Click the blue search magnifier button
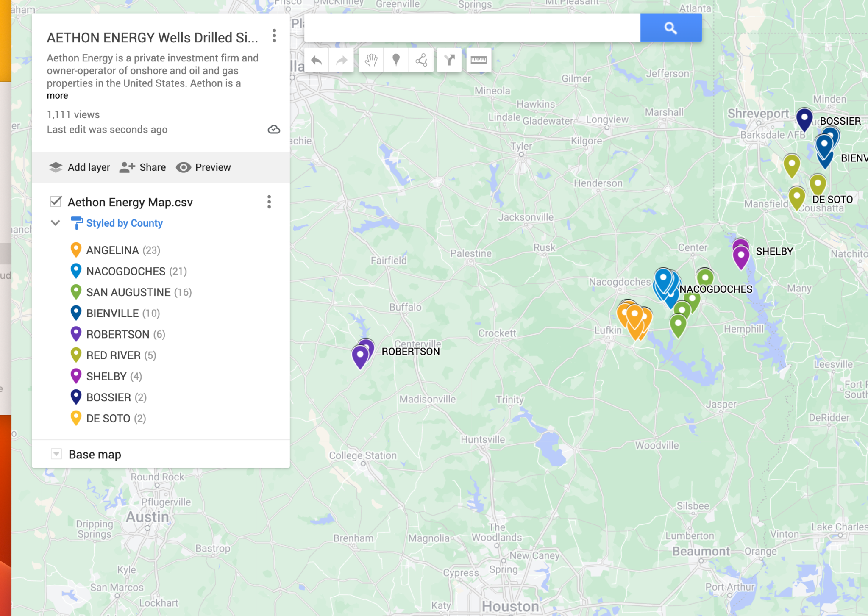The height and width of the screenshot is (616, 868). pos(670,28)
